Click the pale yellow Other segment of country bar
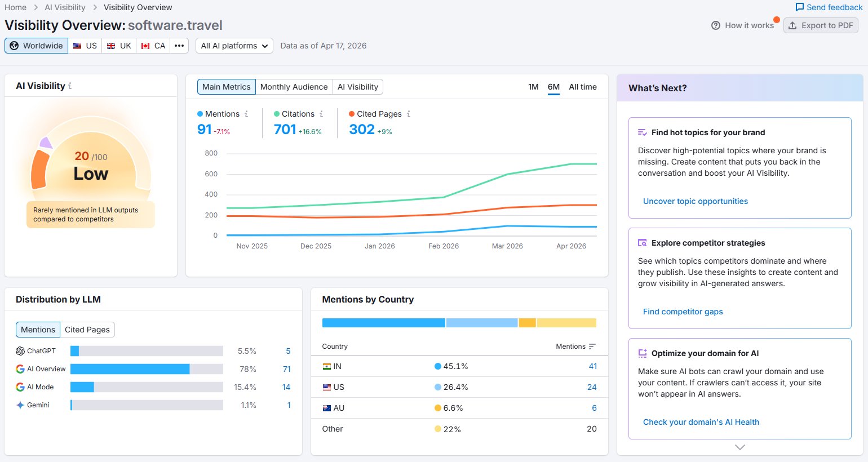Screen dimensions: 868x462 [x=566, y=323]
